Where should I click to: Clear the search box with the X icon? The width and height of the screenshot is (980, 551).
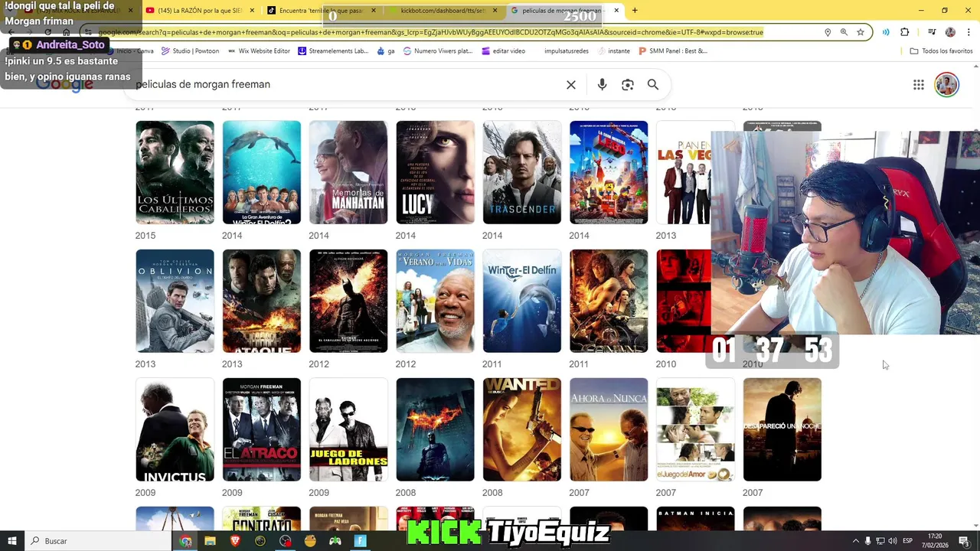[570, 85]
